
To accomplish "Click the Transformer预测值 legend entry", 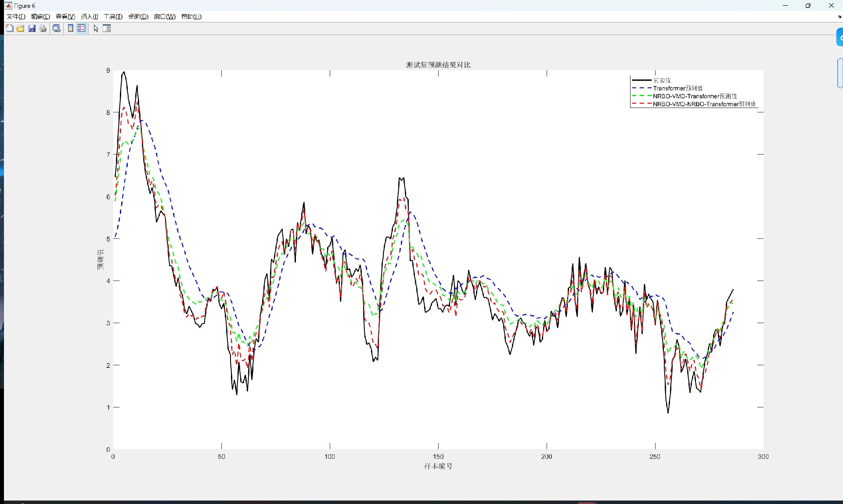I will (x=677, y=88).
